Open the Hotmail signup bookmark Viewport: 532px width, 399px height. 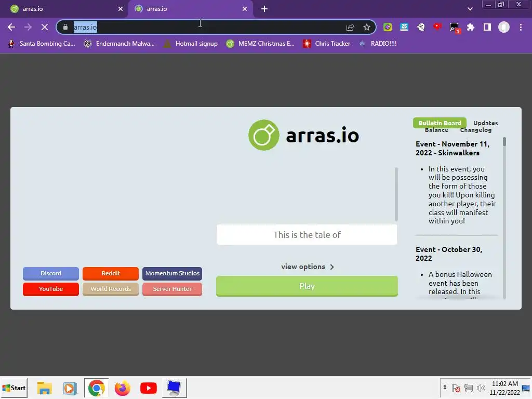coord(191,44)
